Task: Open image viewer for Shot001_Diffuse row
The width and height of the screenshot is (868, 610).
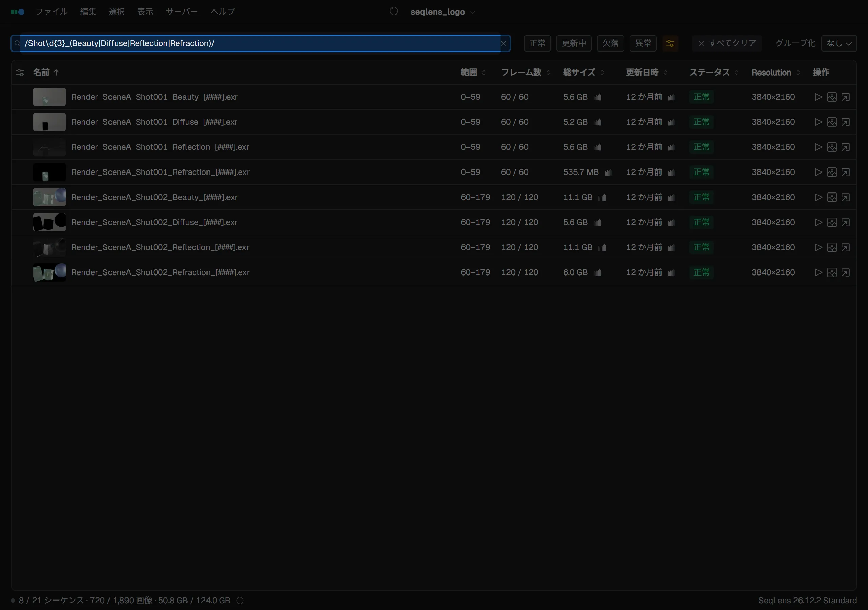Action: tap(832, 122)
